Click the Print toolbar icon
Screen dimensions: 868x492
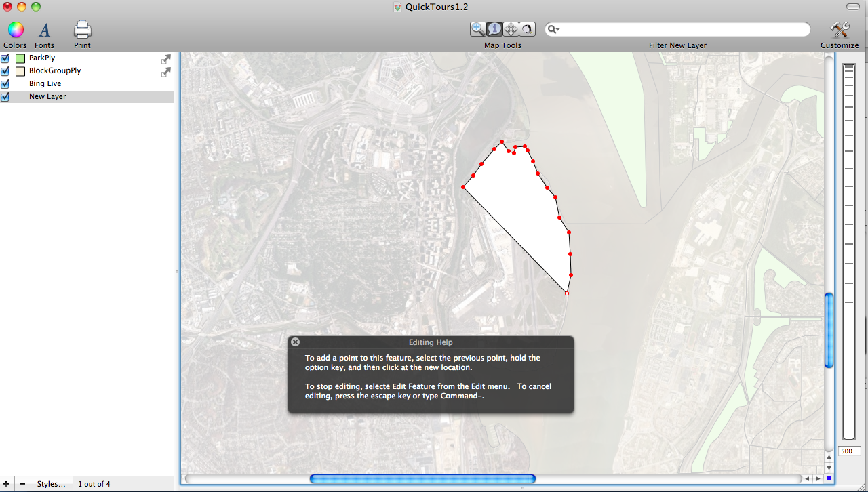82,30
